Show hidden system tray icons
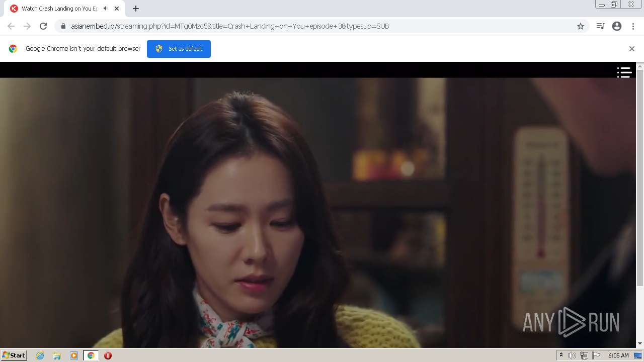 561,355
